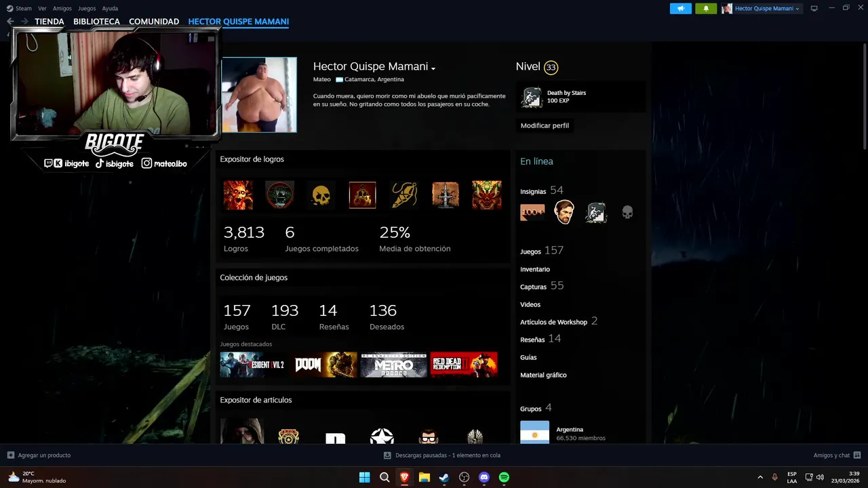Open the Videos link

[530, 304]
